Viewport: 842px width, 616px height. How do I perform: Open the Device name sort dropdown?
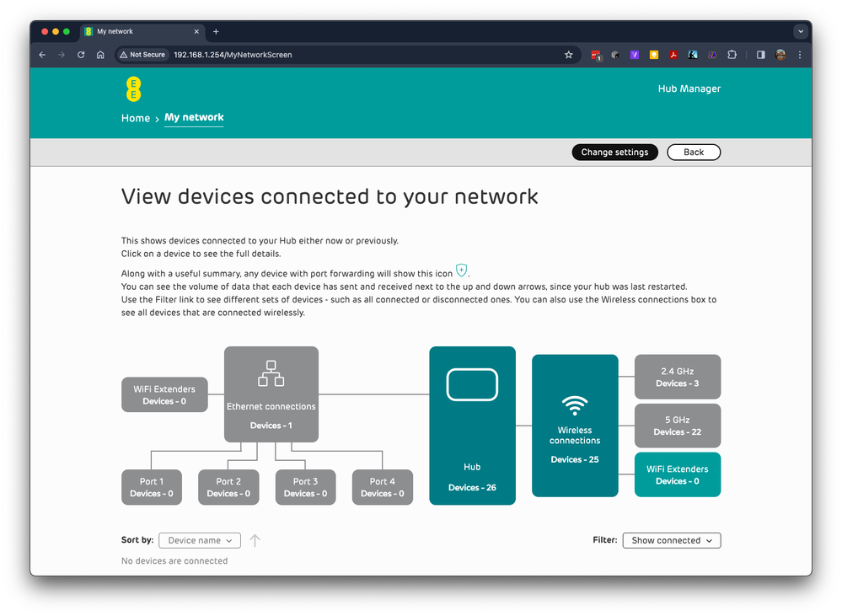coord(200,540)
